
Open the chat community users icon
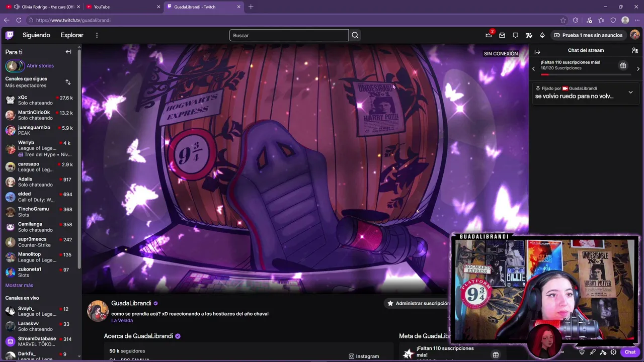[635, 50]
